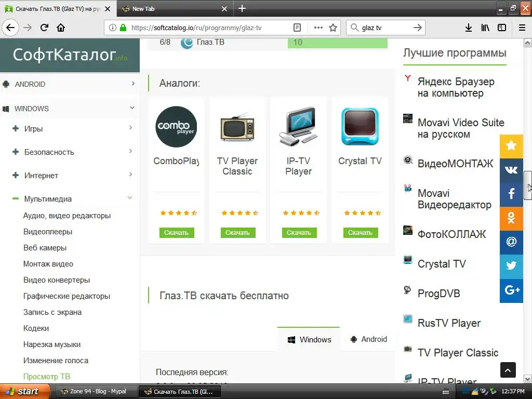Open Монтаж видео category link
This screenshot has height=399, width=532.
(x=48, y=264)
